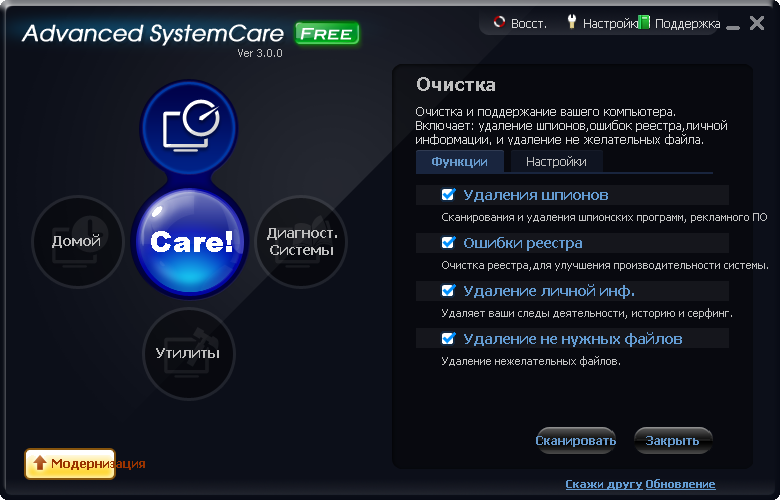Disable the Удаление личной инф. checkbox
780x500 pixels.
click(x=449, y=291)
